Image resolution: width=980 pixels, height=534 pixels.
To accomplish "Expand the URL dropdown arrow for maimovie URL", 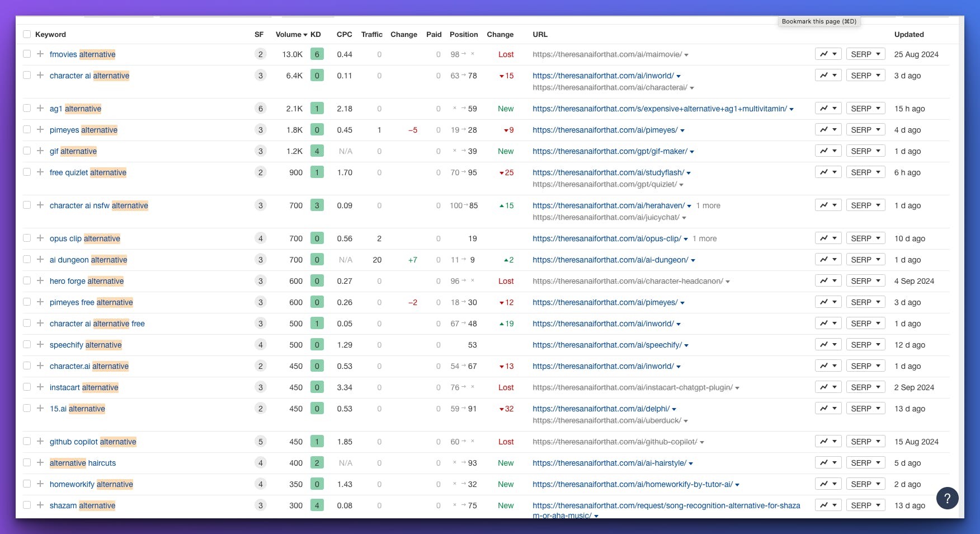I will pyautogui.click(x=686, y=55).
